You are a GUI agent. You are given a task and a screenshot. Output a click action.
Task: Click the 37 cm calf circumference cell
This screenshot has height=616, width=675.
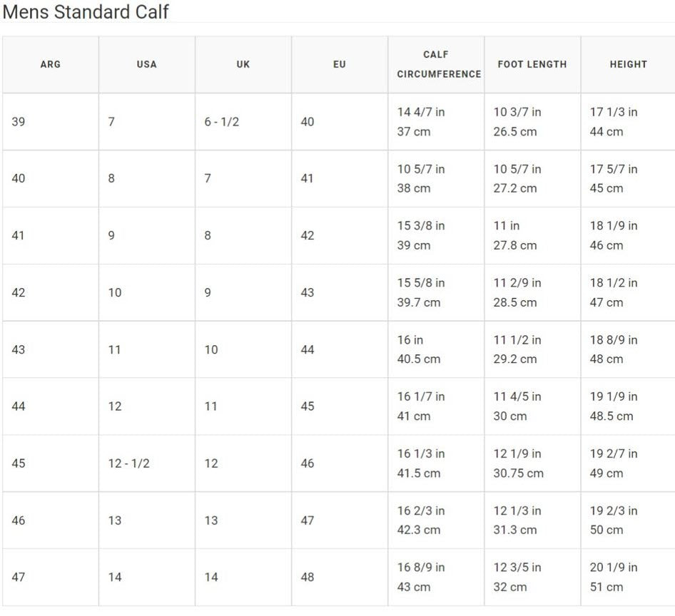pos(414,132)
